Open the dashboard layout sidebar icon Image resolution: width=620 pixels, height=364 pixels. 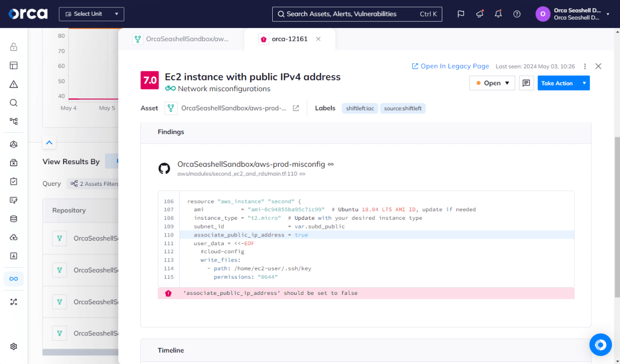pos(14,65)
